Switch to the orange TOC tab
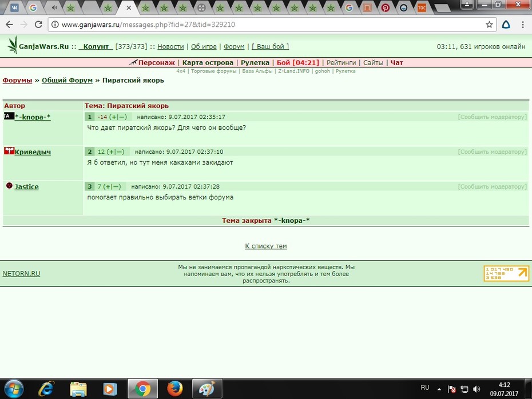The width and height of the screenshot is (532, 399). 422,7
